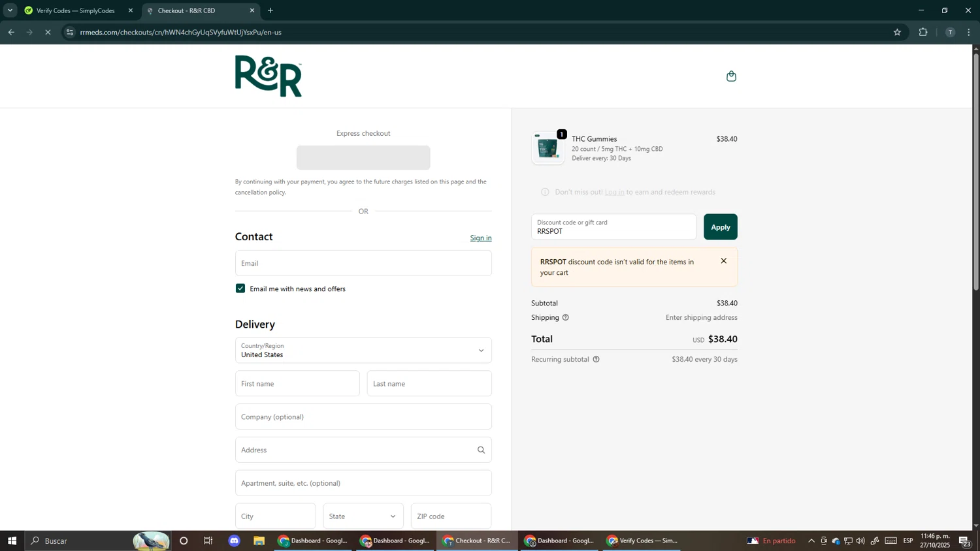Click the discount code or gift card field
The height and width of the screenshot is (551, 980).
click(x=614, y=227)
